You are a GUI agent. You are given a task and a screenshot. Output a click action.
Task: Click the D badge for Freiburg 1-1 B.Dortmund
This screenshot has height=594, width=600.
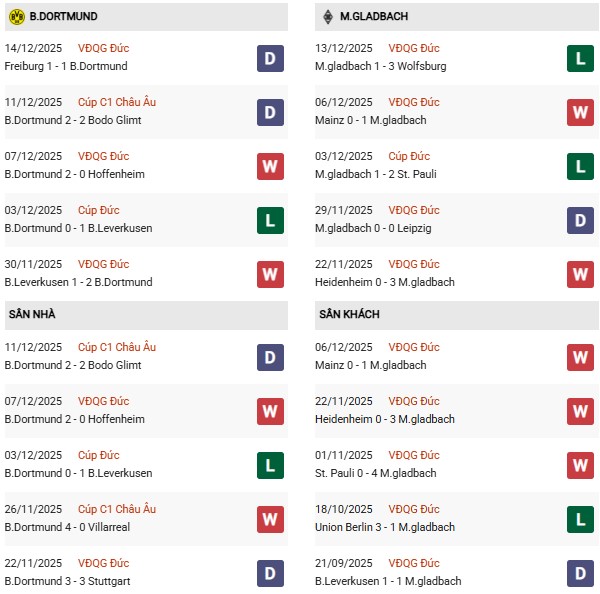[x=270, y=58]
